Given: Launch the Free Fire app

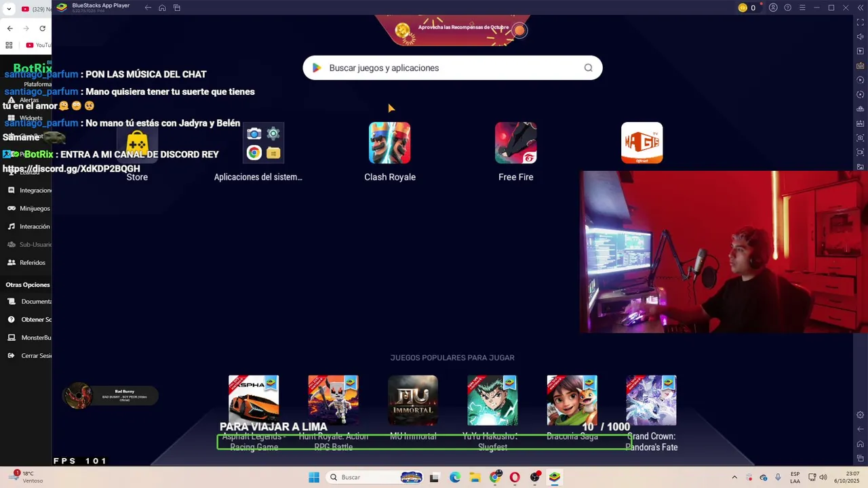Looking at the screenshot, I should 516,143.
